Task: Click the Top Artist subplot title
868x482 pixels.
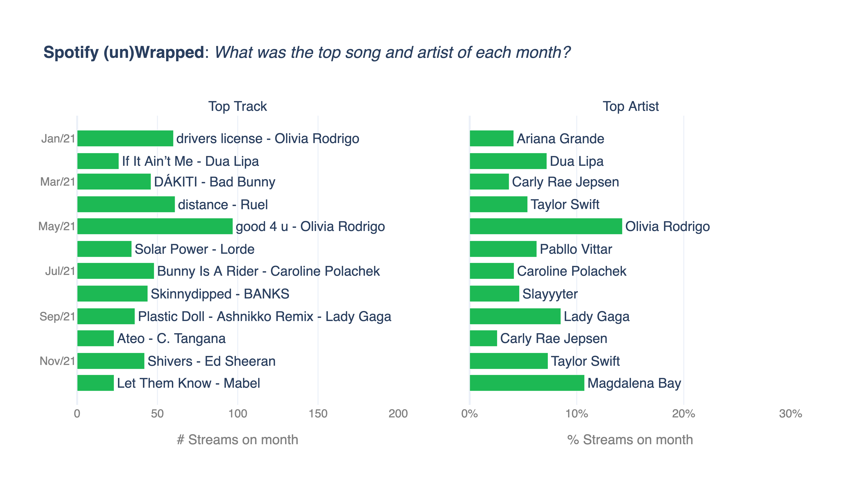Action: (x=630, y=106)
